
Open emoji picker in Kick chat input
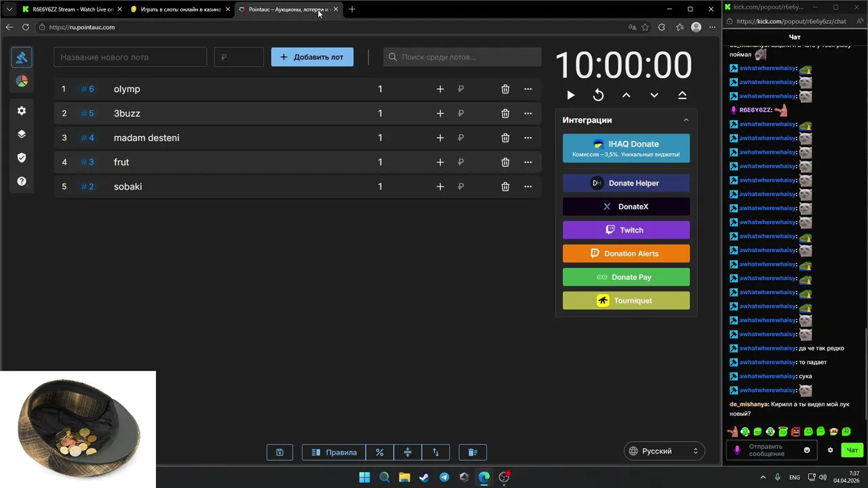(x=807, y=450)
